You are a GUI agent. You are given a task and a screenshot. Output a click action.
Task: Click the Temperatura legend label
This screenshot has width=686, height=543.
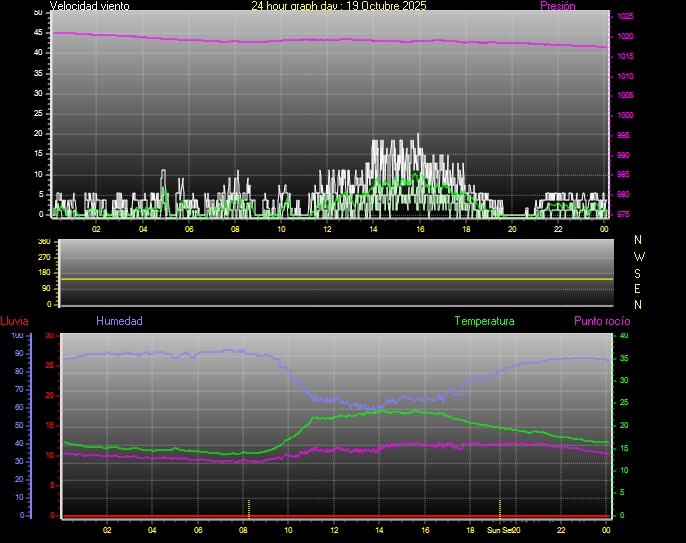[484, 322]
